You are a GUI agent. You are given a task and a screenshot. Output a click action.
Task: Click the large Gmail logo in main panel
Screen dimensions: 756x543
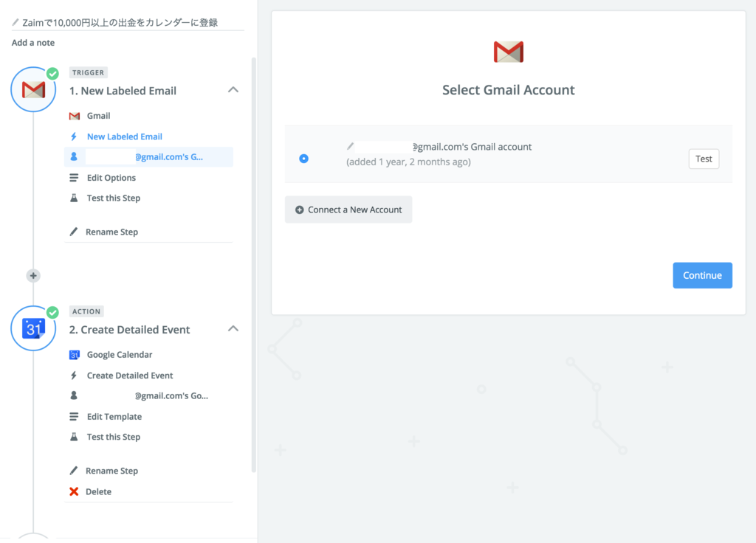509,52
